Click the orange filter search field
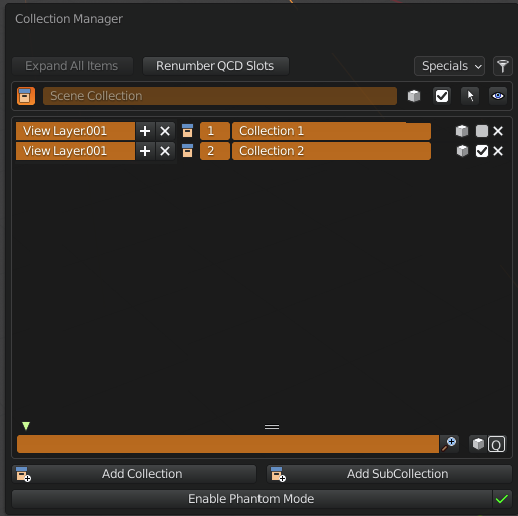This screenshot has height=516, width=518. [228, 444]
